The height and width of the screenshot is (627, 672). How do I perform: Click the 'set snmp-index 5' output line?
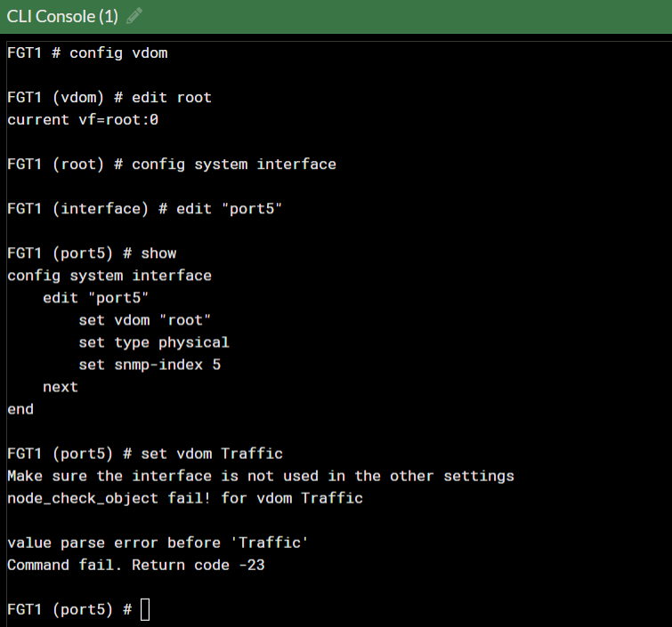150,365
